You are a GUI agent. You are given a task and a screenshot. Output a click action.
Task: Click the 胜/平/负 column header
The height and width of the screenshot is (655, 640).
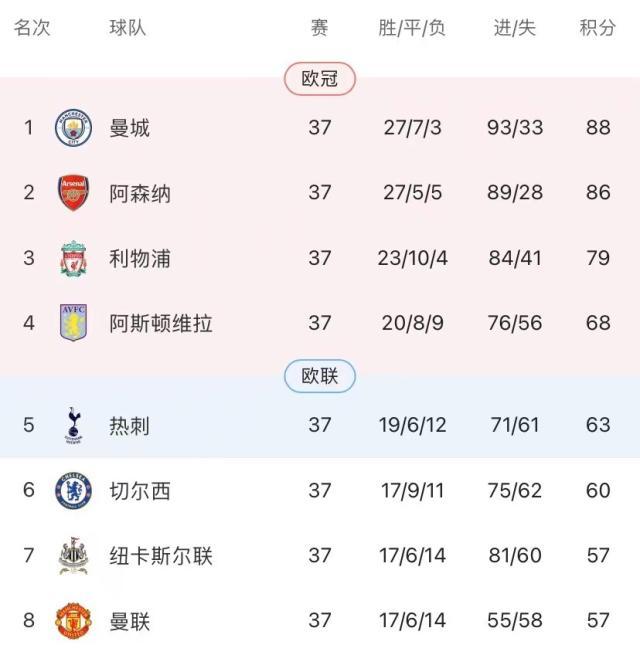pyautogui.click(x=412, y=28)
